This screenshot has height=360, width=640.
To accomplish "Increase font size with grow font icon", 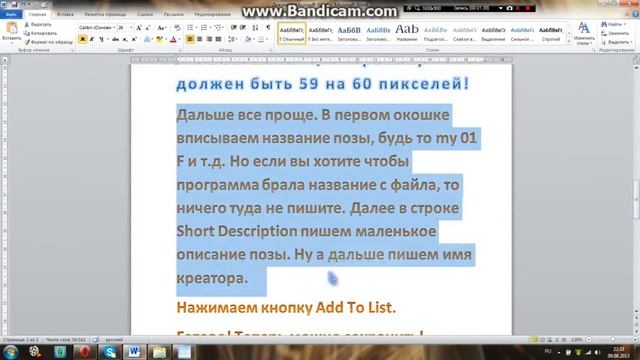I will coord(139,28).
